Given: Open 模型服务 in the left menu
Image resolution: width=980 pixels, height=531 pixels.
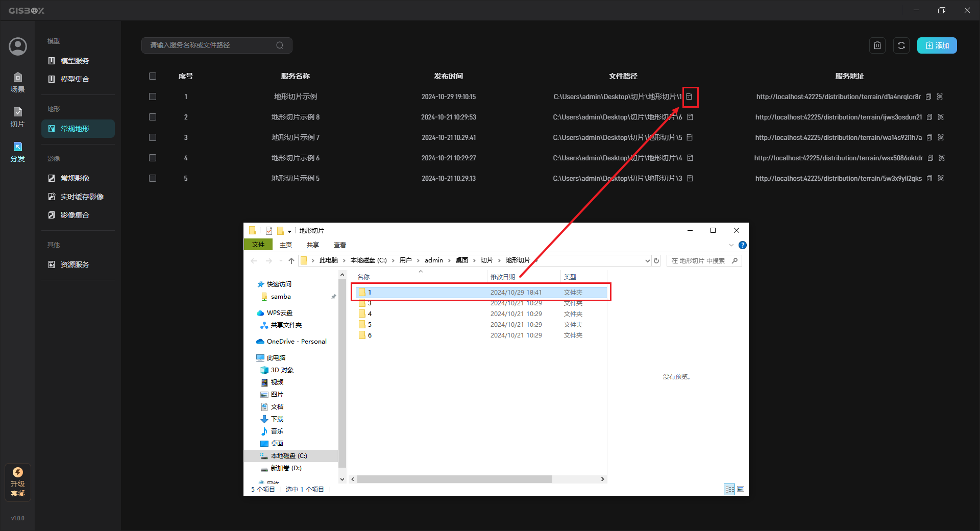Looking at the screenshot, I should (x=78, y=61).
